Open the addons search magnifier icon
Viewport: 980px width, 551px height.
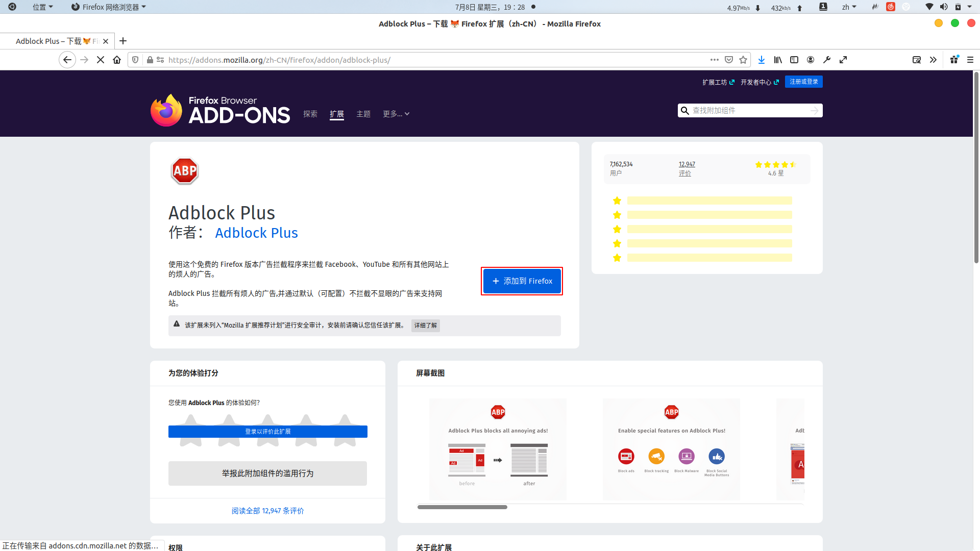click(x=684, y=110)
